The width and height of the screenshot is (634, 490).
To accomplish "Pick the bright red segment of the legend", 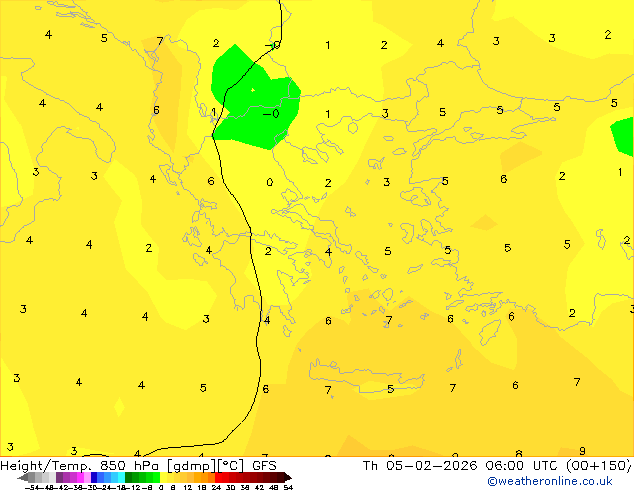I will 218,477.
